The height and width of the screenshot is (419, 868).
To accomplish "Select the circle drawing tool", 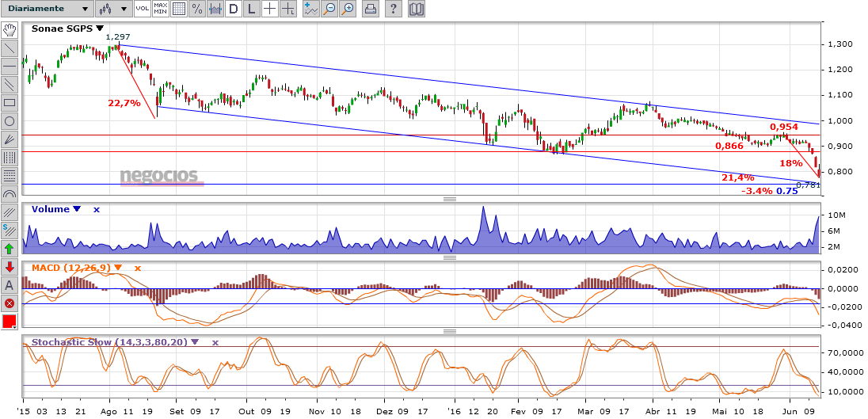I will [x=10, y=121].
